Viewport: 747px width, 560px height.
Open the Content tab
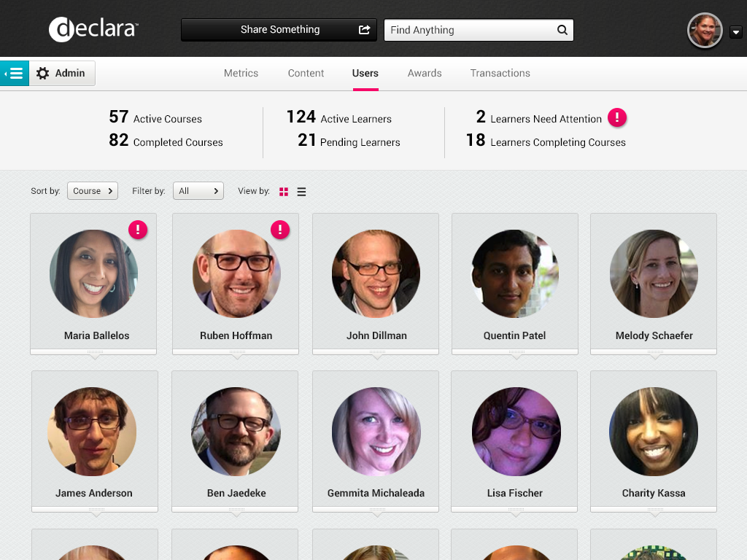[x=306, y=73]
